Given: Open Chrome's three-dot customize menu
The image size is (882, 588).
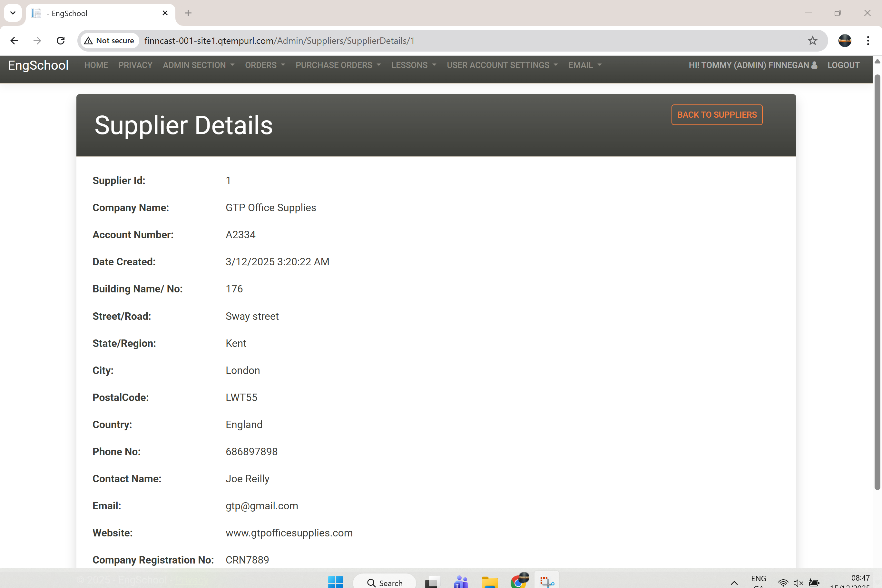Looking at the screenshot, I should click(x=868, y=41).
